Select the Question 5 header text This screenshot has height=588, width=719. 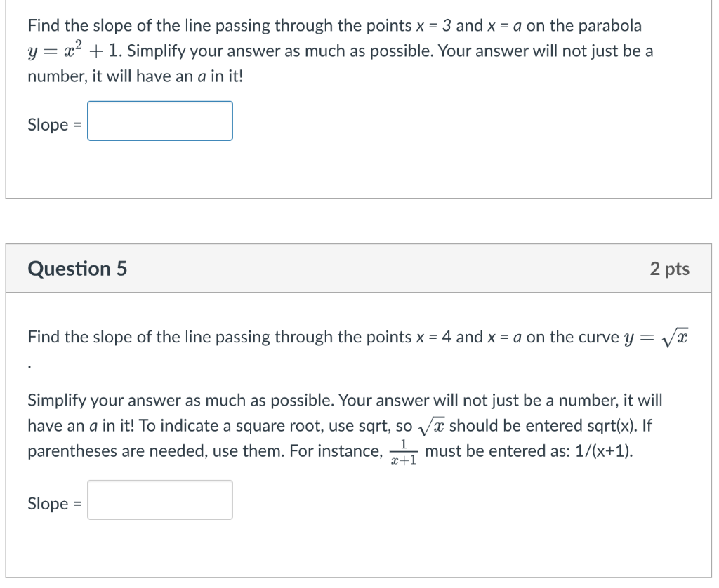click(x=78, y=268)
